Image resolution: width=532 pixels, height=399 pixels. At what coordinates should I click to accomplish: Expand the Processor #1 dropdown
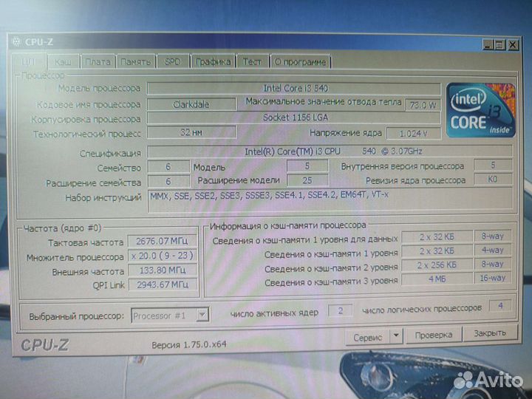(x=202, y=316)
